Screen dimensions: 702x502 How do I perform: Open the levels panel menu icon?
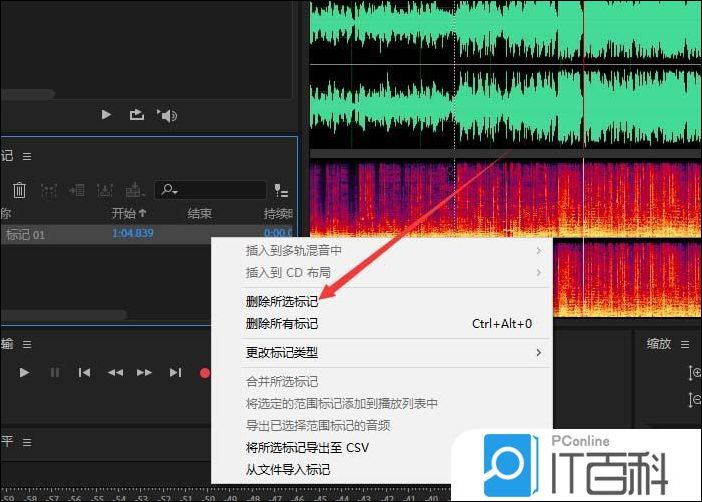pyautogui.click(x=27, y=442)
